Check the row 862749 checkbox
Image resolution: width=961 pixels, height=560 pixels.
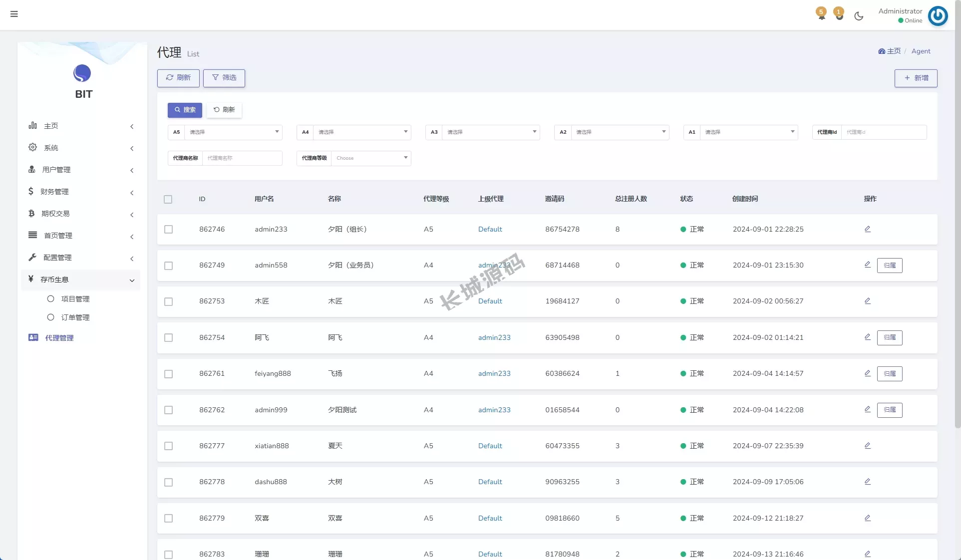coord(169,266)
